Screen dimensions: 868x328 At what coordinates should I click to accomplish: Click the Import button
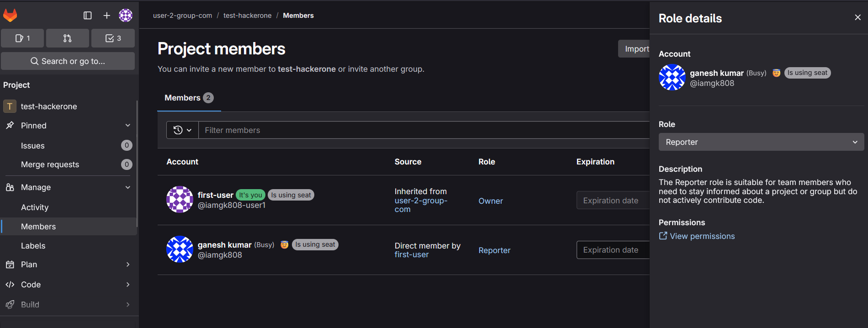(636, 49)
